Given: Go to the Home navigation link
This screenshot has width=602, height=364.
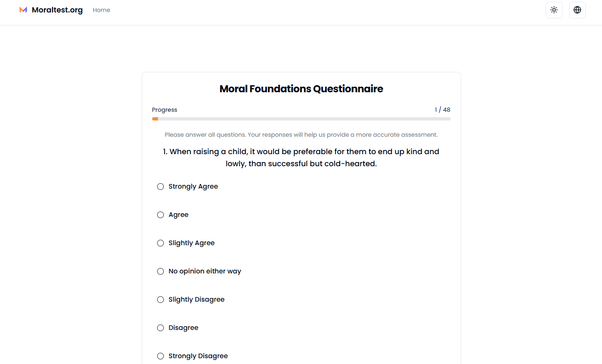Looking at the screenshot, I should (x=101, y=10).
